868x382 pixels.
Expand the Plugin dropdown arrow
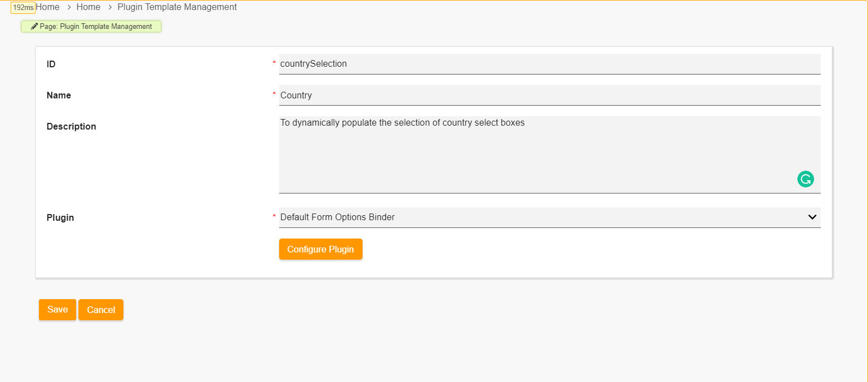click(812, 217)
